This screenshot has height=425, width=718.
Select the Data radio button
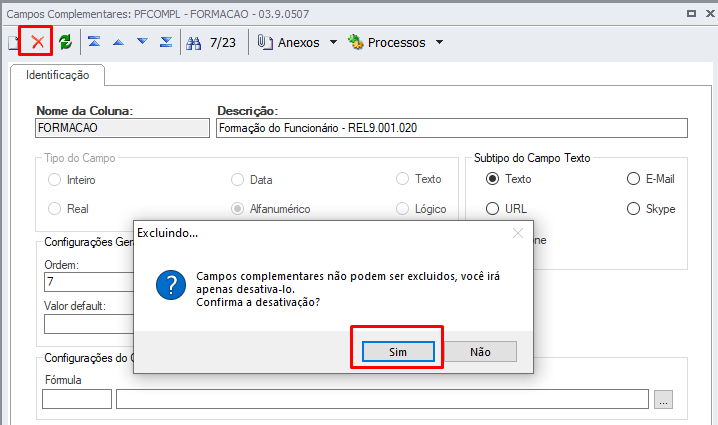(x=237, y=180)
